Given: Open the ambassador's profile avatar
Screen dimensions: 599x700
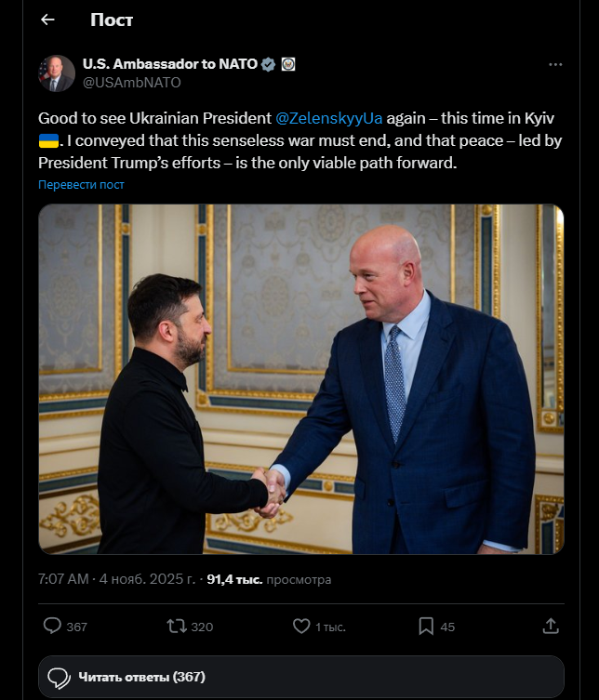Looking at the screenshot, I should [x=57, y=73].
